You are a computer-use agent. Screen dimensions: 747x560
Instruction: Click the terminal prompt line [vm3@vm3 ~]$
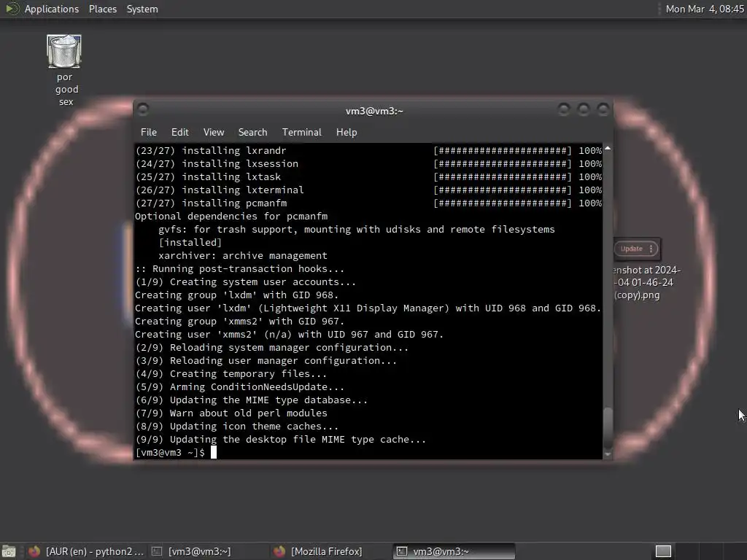point(170,452)
